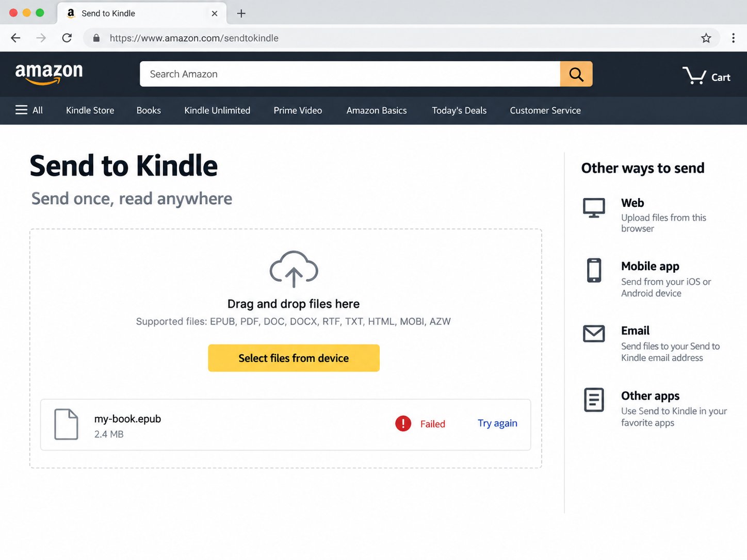Click the macOS green maximize window button
The image size is (747, 560).
pos(40,13)
